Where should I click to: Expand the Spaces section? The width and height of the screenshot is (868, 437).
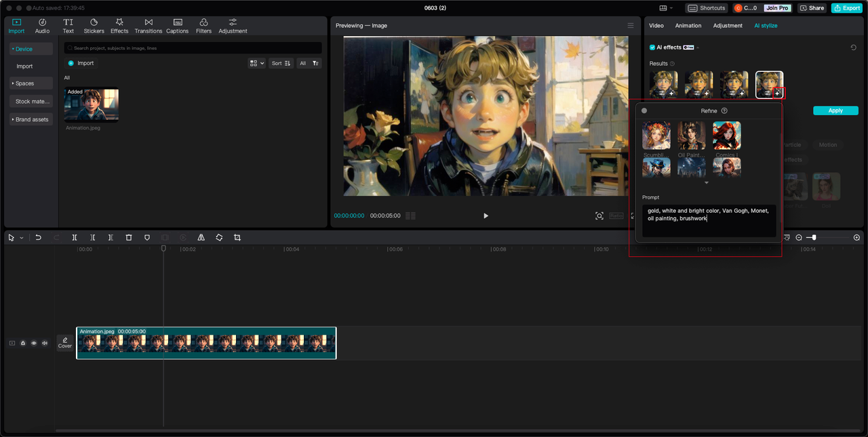31,83
